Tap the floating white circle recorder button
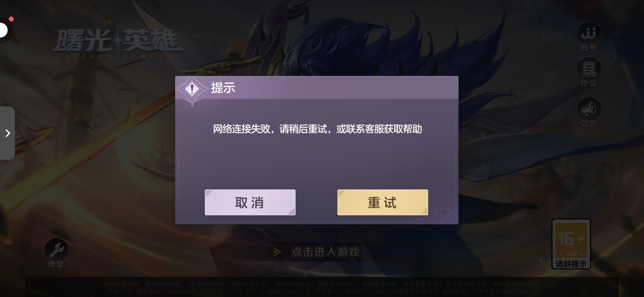 click(x=3, y=30)
